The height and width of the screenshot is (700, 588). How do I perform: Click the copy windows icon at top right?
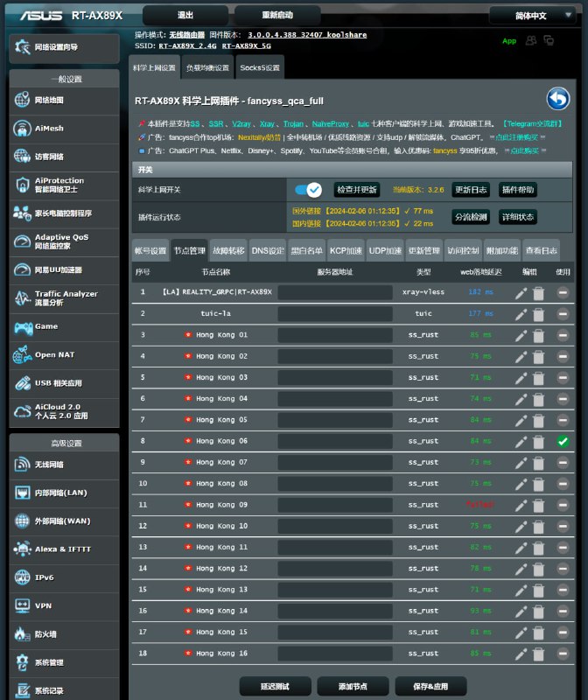coord(549,40)
